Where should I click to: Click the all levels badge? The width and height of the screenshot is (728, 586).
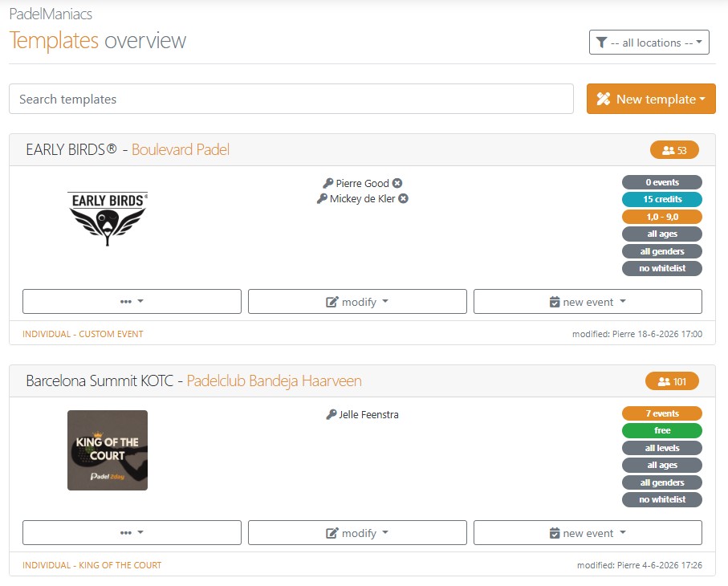tap(662, 448)
